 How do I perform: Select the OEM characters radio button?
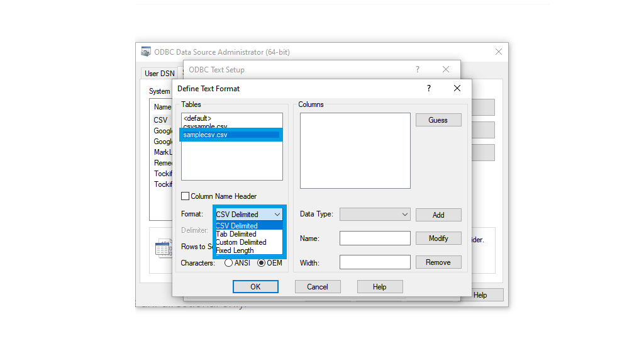coord(262,263)
